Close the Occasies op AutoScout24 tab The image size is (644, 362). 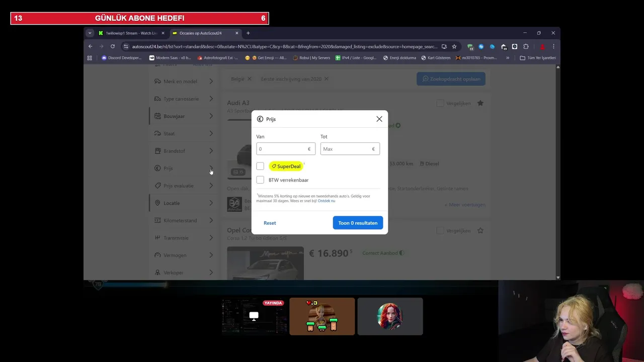(237, 33)
